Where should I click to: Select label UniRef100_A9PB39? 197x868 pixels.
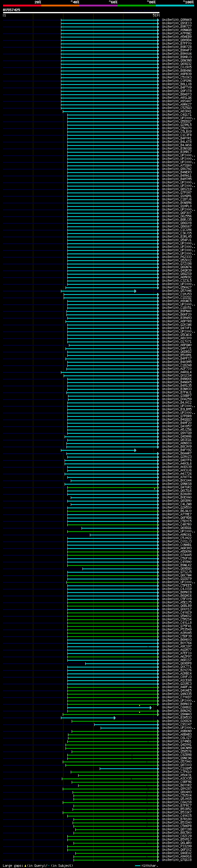(x=176, y=74)
